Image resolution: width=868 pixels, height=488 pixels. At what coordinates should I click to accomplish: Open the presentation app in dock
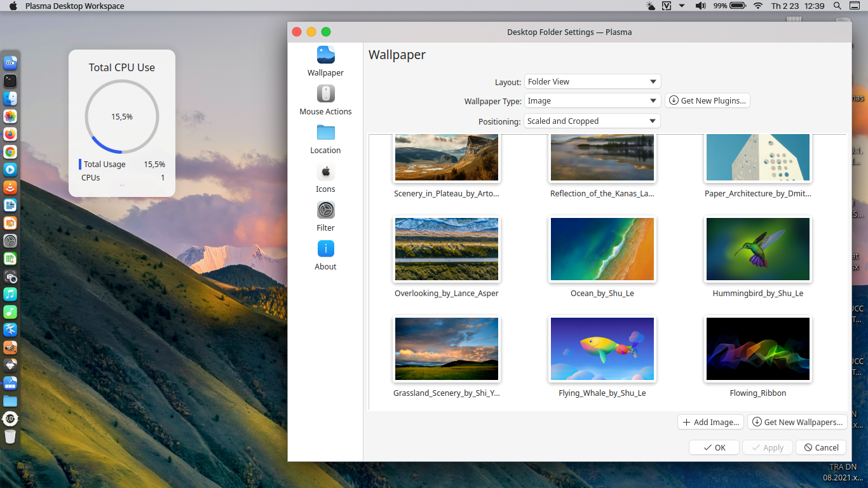click(x=10, y=223)
